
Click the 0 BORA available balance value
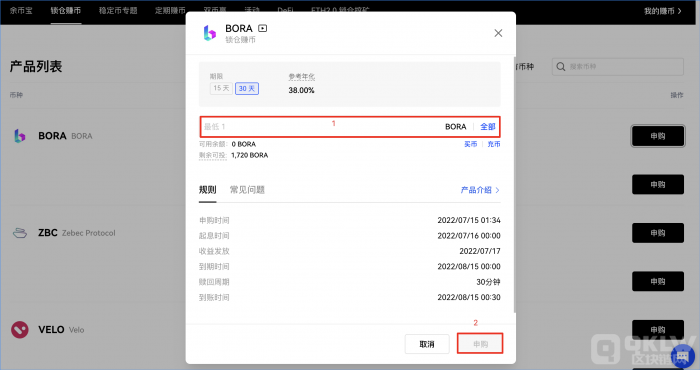pos(244,144)
